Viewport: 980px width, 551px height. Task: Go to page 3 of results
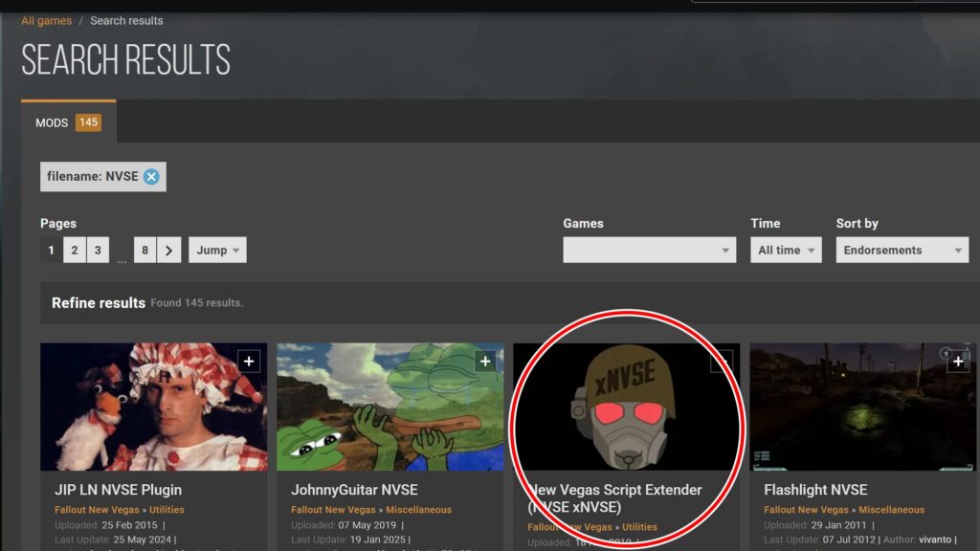[98, 251]
